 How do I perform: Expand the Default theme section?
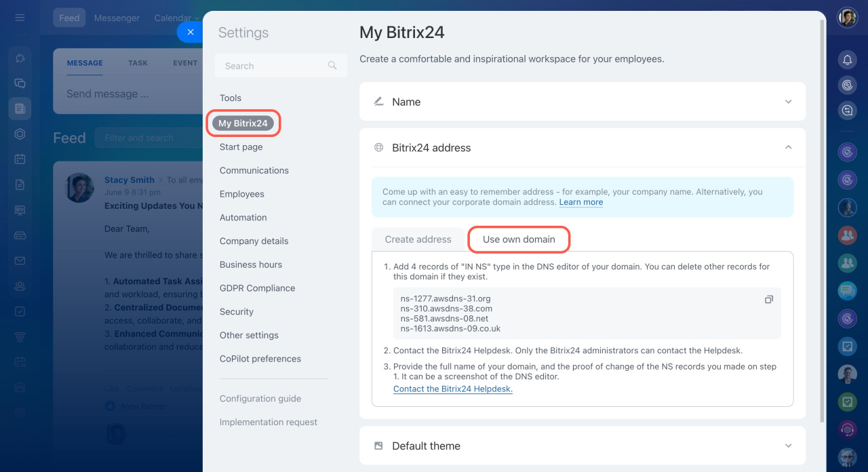point(583,446)
